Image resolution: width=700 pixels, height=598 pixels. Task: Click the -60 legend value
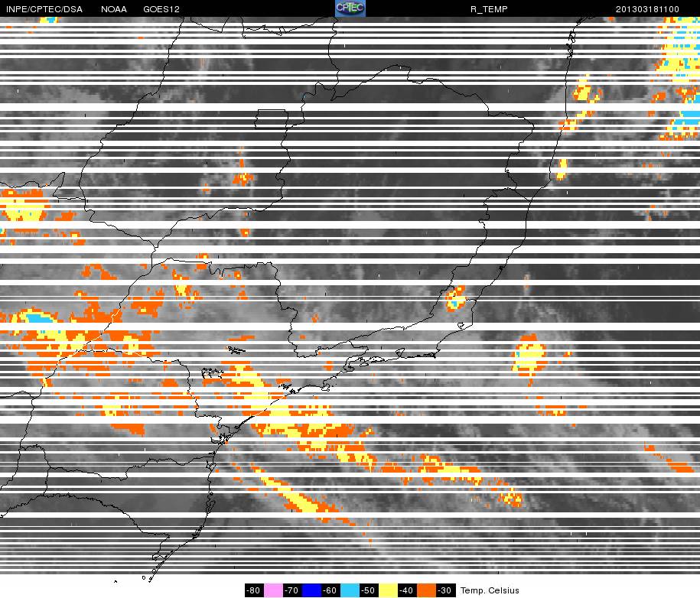330,590
